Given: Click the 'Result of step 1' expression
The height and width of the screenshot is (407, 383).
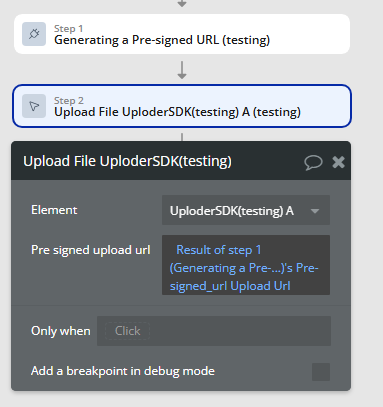Looking at the screenshot, I should tap(219, 250).
